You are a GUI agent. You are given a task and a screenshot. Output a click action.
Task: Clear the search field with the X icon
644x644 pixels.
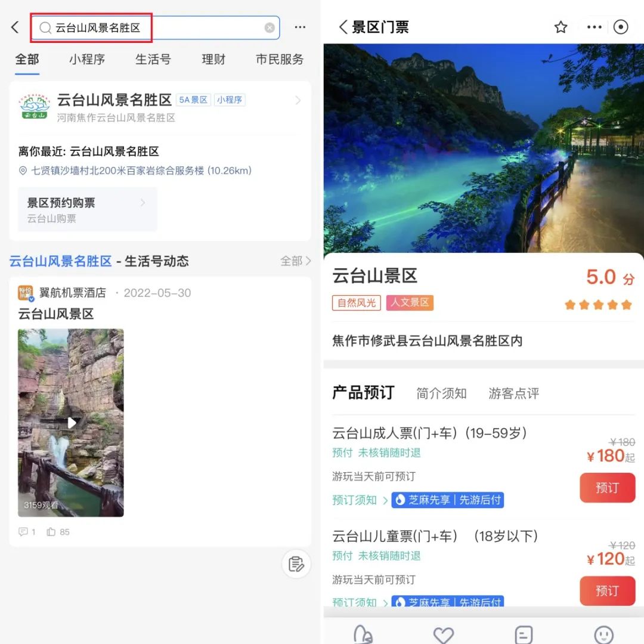(270, 27)
